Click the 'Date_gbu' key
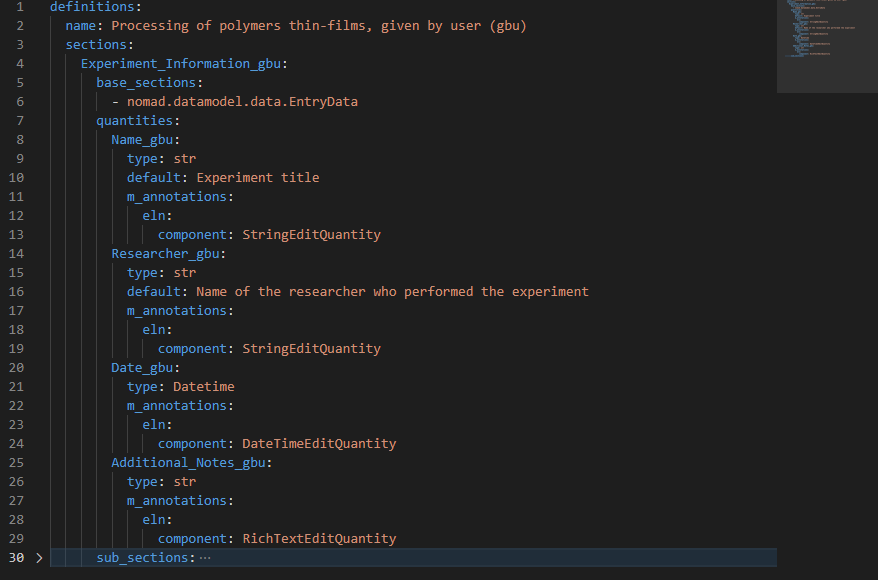This screenshot has width=878, height=580. click(x=142, y=368)
